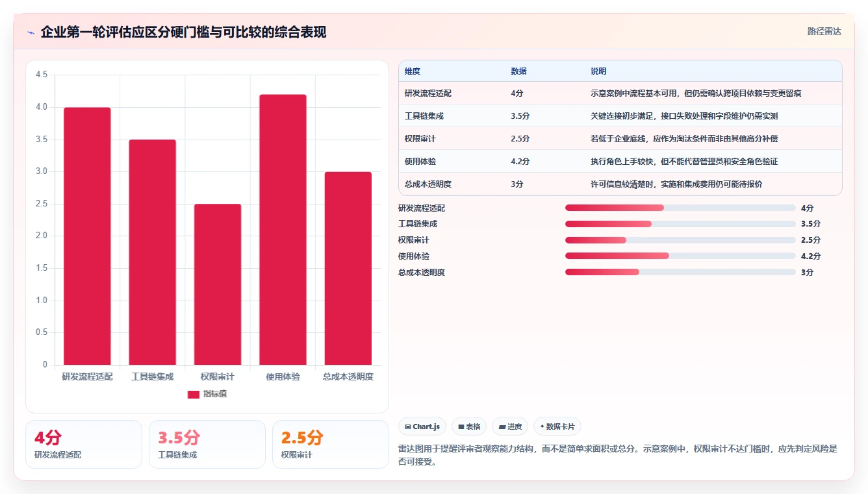This screenshot has height=494, width=868.
Task: Click the description beginning 示意案例中流程基本可用
Action: pos(696,93)
